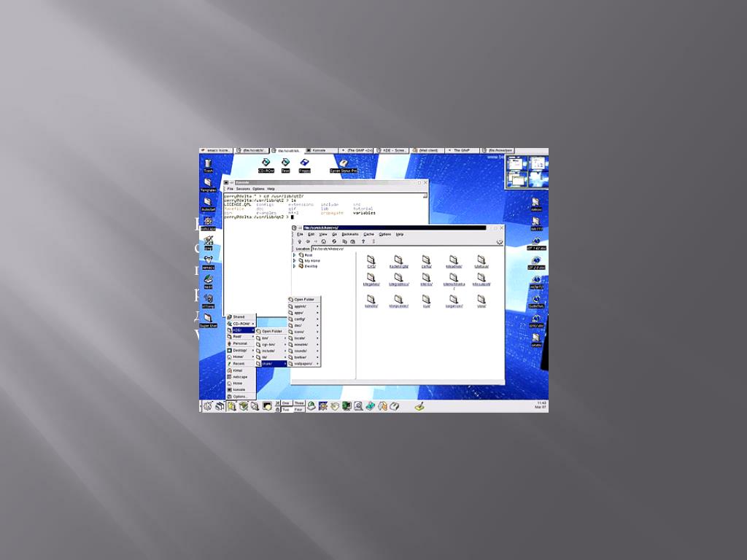This screenshot has height=560, width=747.
Task: Click the K menu icon on the panel
Action: tap(208, 406)
